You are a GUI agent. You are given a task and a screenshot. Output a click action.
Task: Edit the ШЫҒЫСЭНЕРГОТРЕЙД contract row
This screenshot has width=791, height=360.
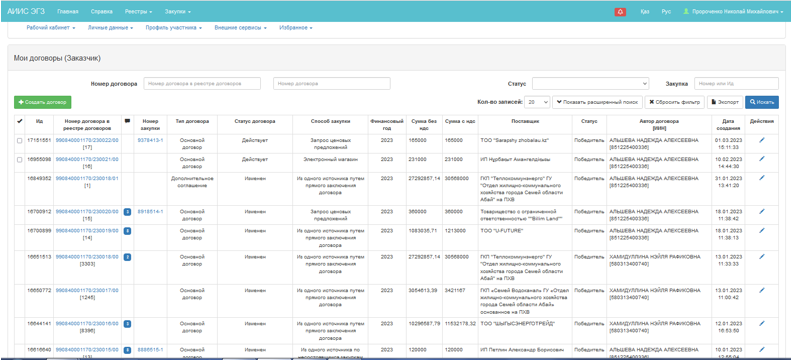pos(762,323)
